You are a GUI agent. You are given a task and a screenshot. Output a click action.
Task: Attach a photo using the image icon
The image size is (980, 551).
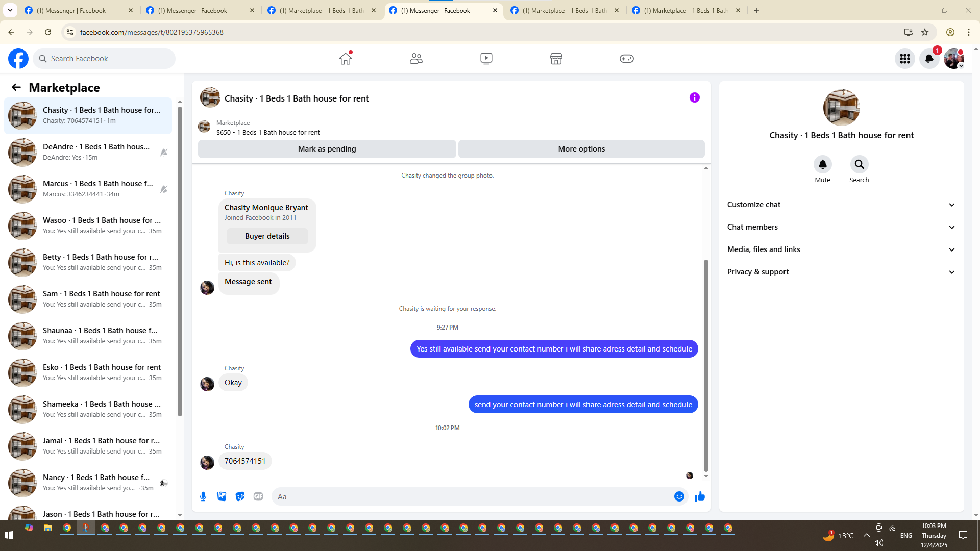tap(222, 496)
